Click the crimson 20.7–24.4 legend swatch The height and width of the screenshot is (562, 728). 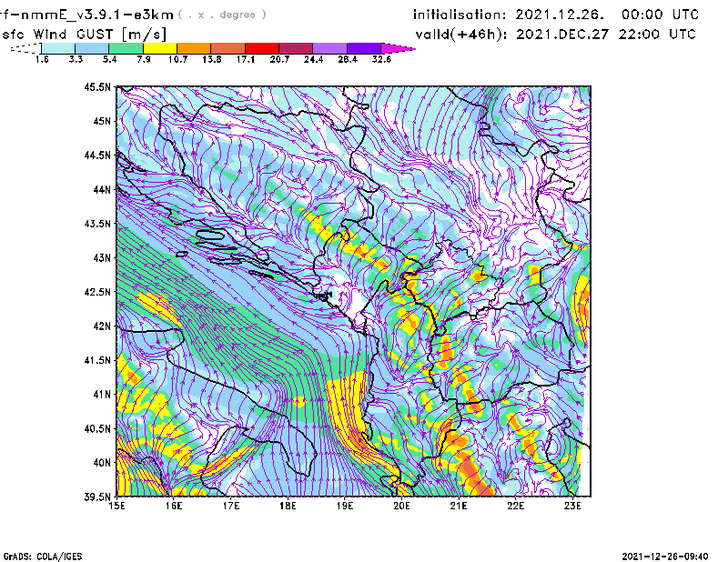point(296,48)
